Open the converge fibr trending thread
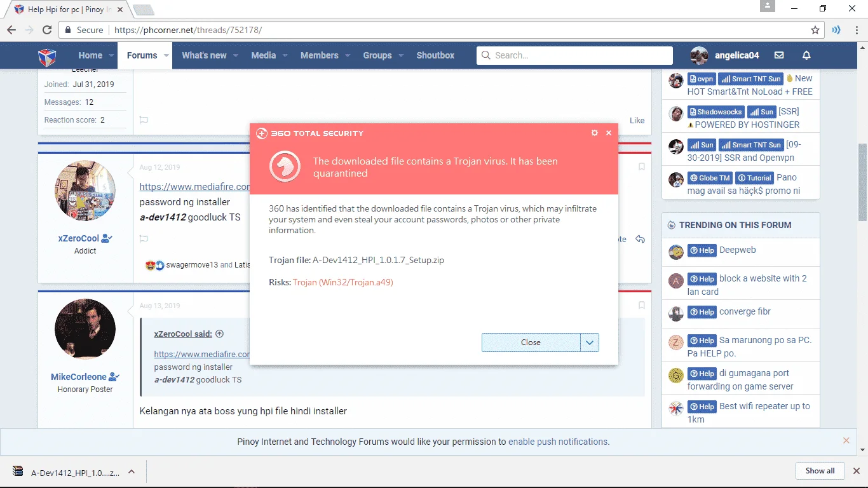 pos(745,312)
